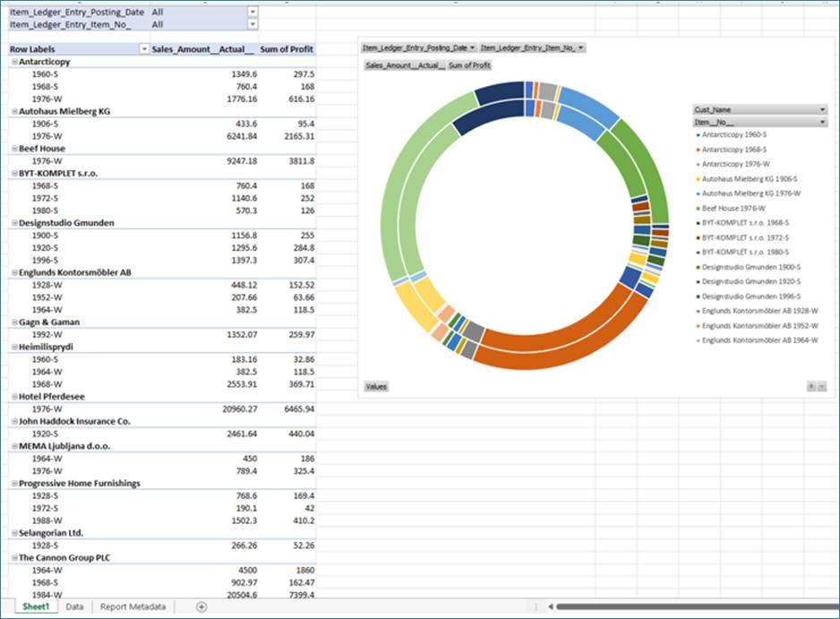Collapse the Gagn & Gaman row group

(x=14, y=322)
